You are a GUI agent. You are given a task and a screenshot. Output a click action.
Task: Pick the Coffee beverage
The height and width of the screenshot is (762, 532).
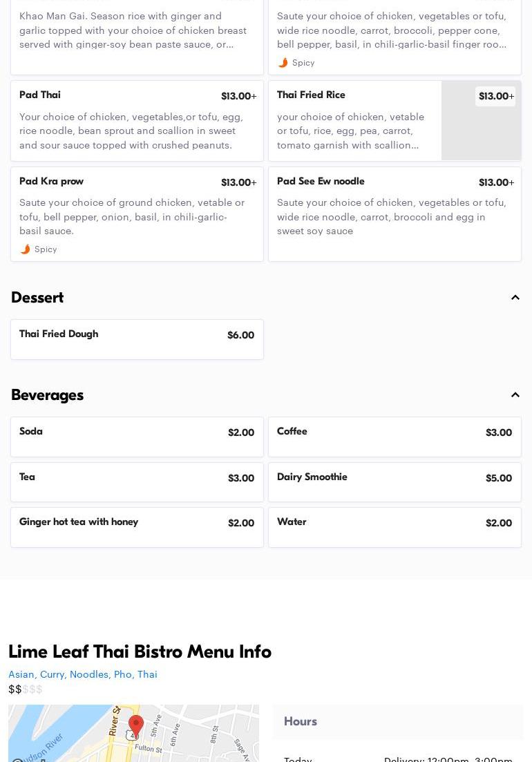[x=395, y=437]
